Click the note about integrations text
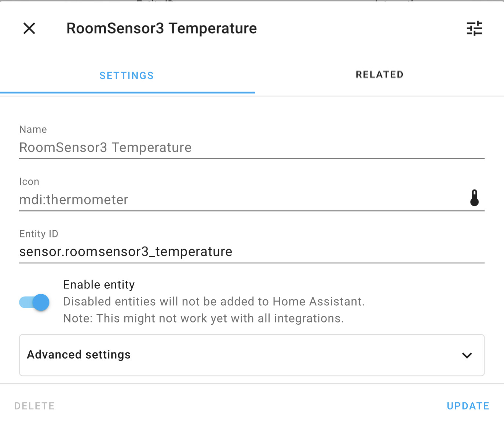 click(204, 318)
